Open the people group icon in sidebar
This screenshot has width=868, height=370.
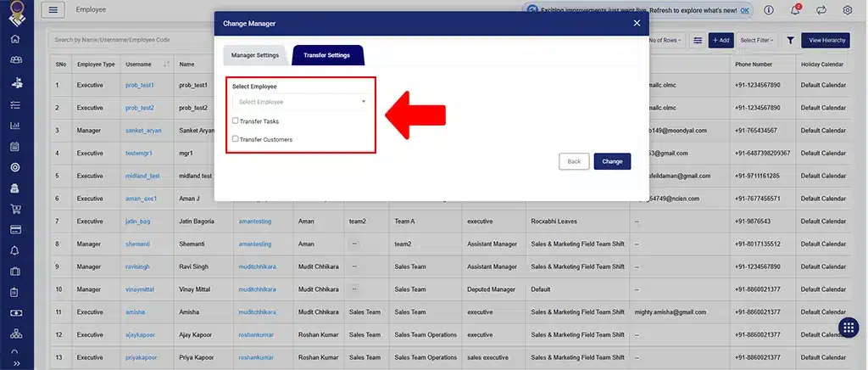point(15,59)
